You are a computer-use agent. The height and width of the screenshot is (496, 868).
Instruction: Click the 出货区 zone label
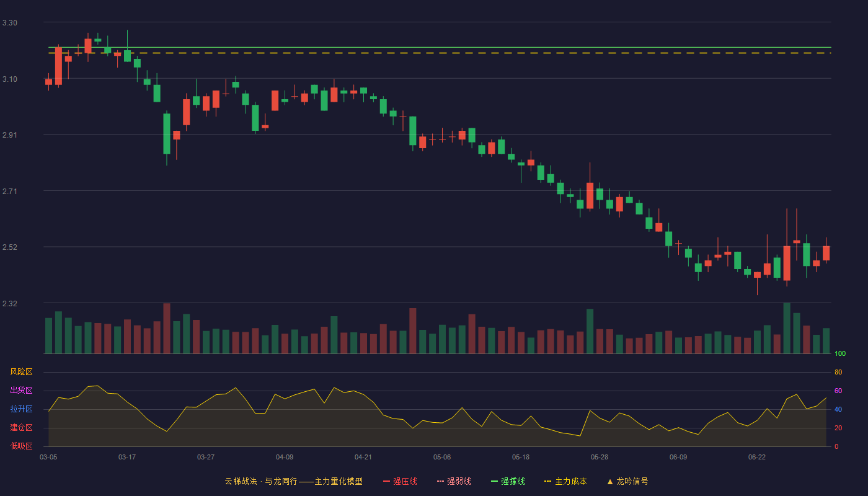(x=21, y=391)
